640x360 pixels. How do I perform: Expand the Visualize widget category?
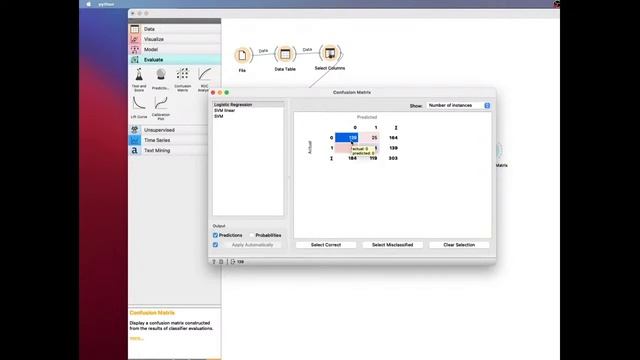click(175, 39)
